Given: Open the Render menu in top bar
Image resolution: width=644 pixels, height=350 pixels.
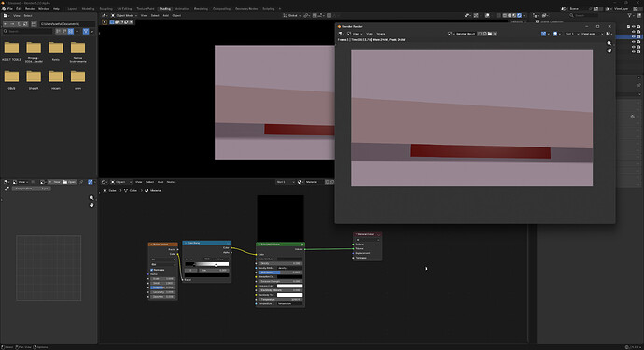Looking at the screenshot, I should point(30,8).
